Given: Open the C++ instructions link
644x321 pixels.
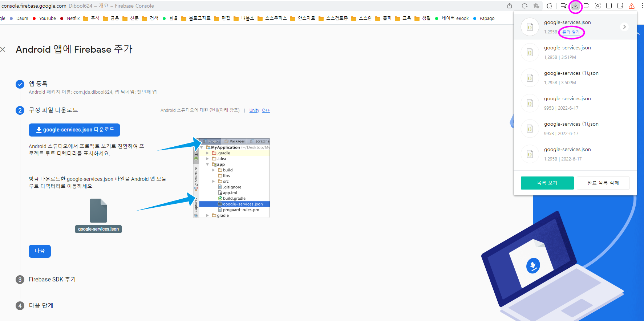Looking at the screenshot, I should pos(266,110).
